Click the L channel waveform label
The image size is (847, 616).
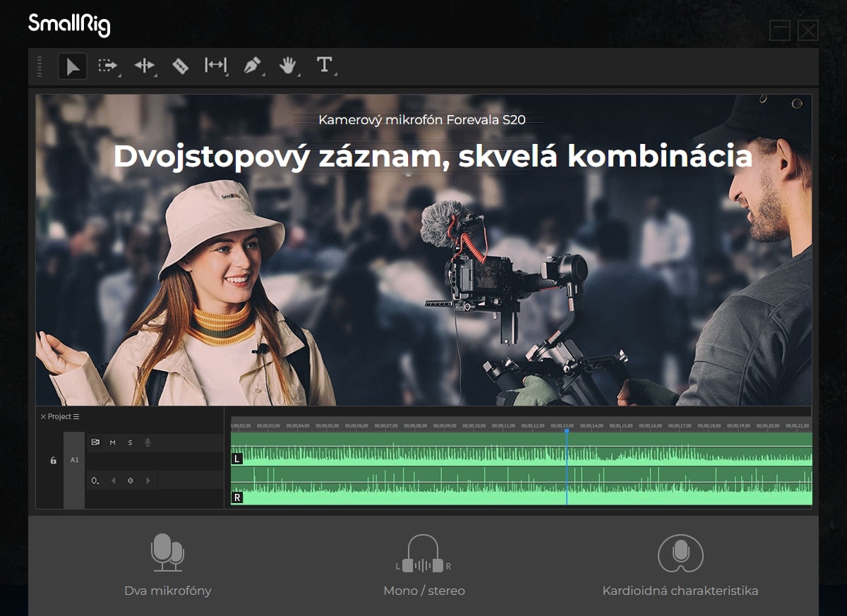(x=237, y=459)
